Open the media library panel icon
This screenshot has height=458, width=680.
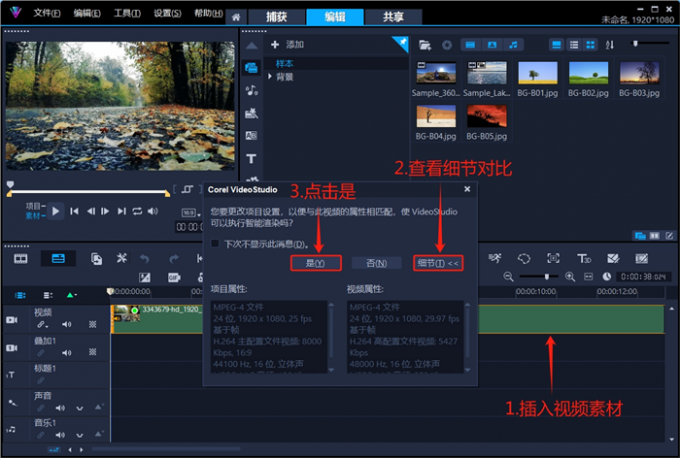pos(252,68)
